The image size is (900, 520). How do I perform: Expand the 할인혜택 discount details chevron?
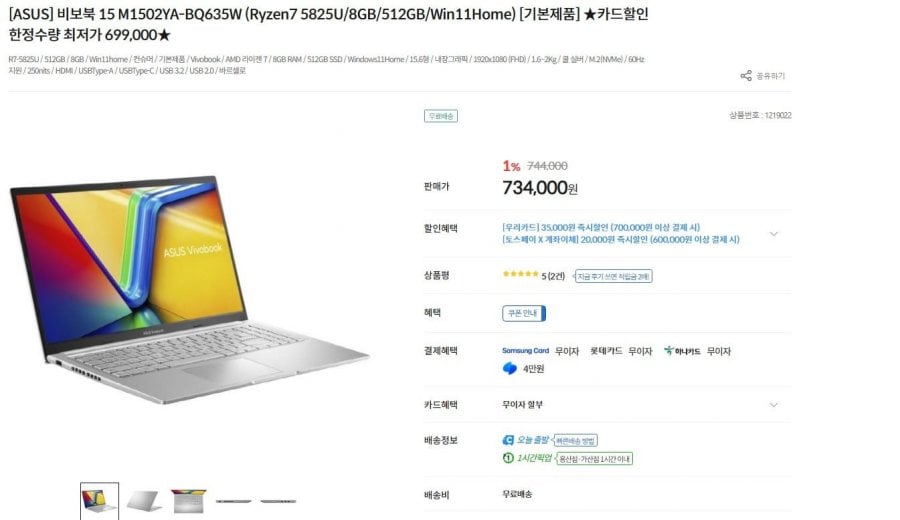pyautogui.click(x=773, y=234)
